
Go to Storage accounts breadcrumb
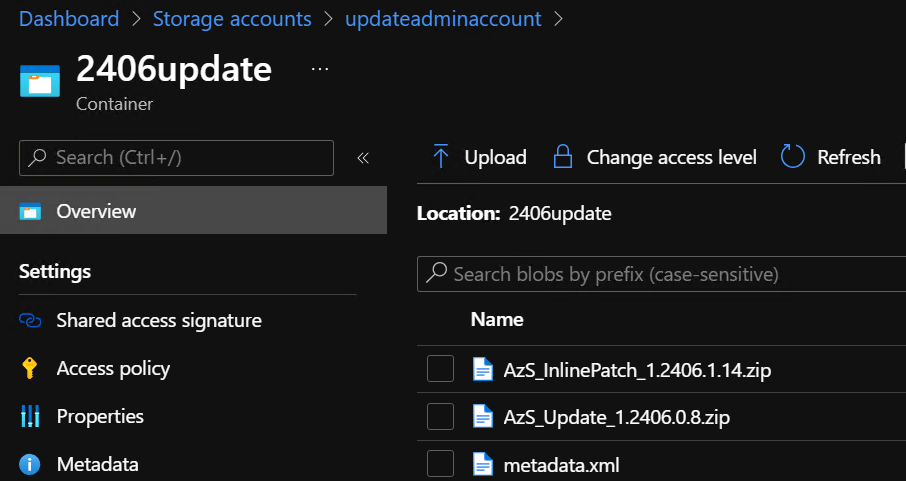point(232,19)
